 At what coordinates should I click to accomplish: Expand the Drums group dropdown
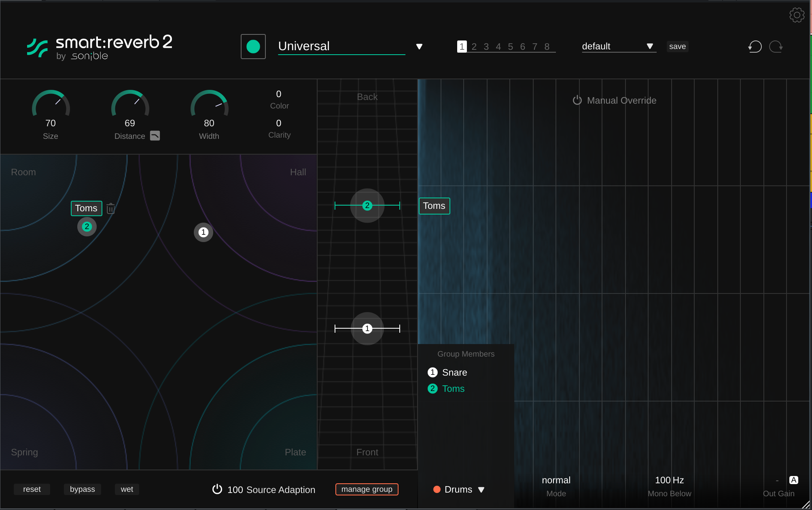pyautogui.click(x=481, y=490)
